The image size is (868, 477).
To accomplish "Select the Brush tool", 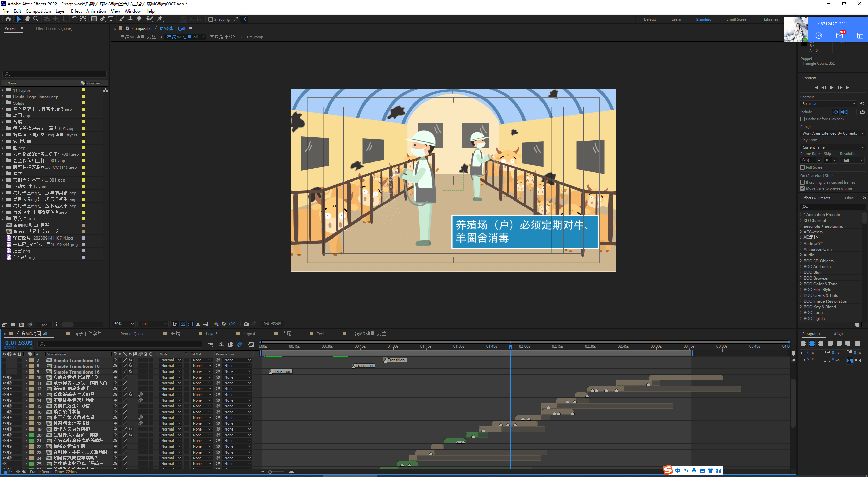I will [x=121, y=19].
